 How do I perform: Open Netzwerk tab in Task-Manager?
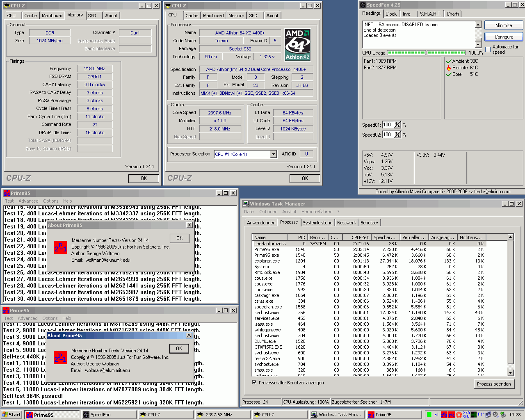[347, 223]
